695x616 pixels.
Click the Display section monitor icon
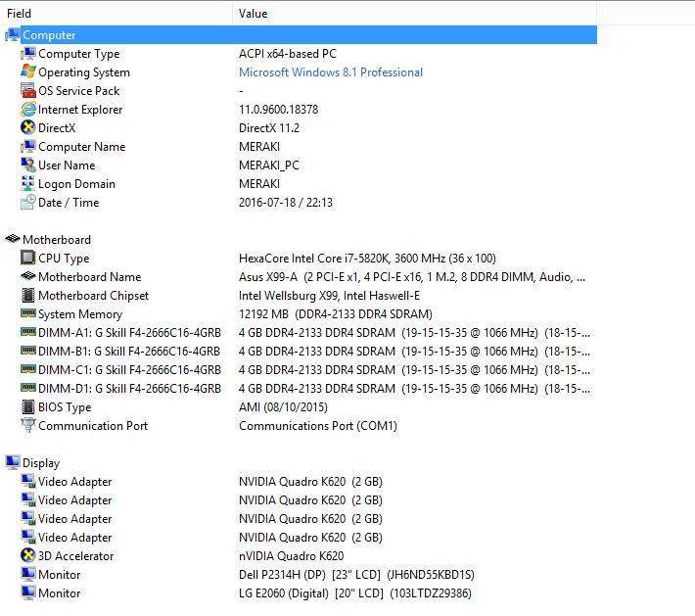pos(13,462)
